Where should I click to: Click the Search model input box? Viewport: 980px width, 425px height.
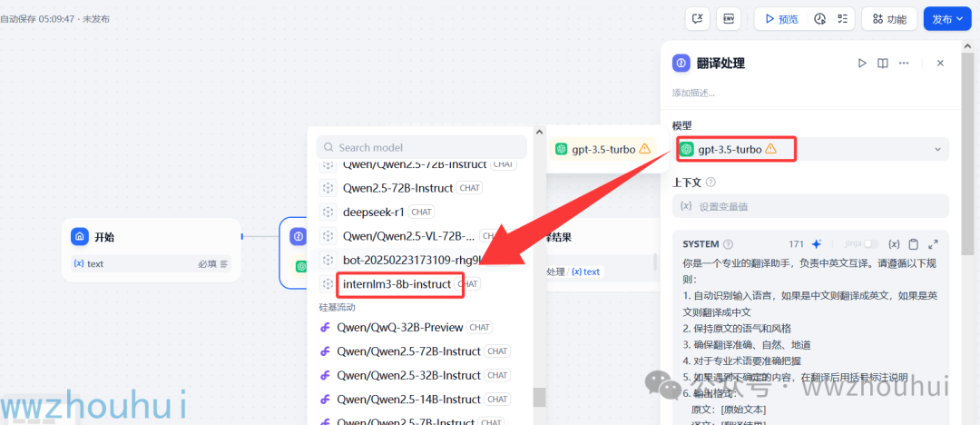pos(421,148)
